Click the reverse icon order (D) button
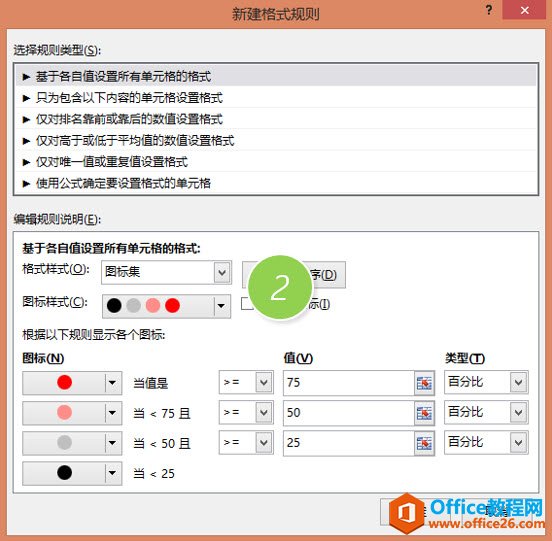552x541 pixels. click(x=294, y=275)
